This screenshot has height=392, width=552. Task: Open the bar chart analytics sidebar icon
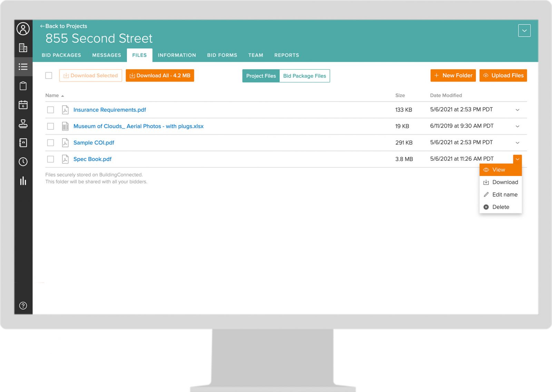[23, 181]
